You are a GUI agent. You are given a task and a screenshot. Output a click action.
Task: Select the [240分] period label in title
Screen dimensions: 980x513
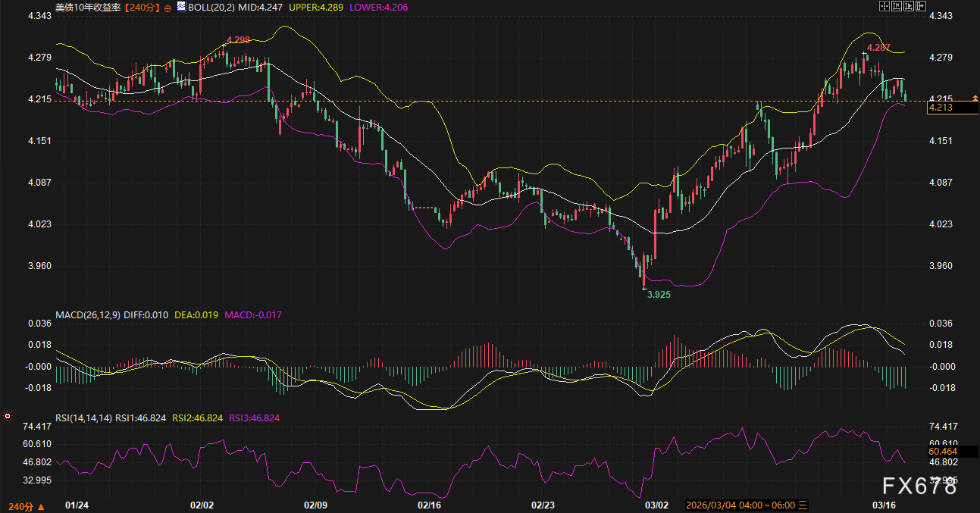[143, 6]
